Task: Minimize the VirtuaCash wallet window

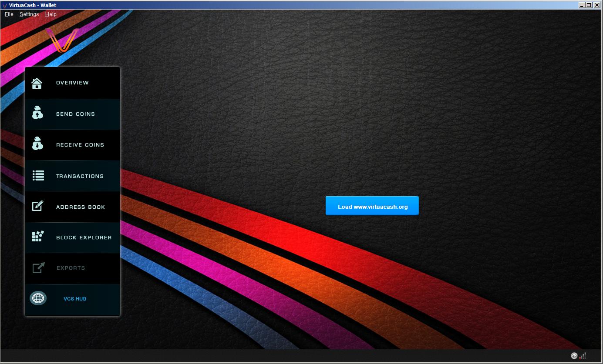Action: 582,5
